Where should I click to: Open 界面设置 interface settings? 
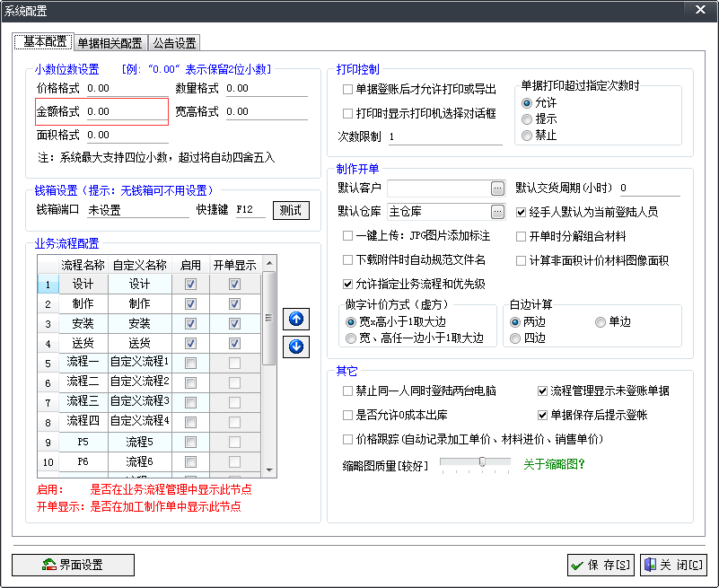(73, 565)
